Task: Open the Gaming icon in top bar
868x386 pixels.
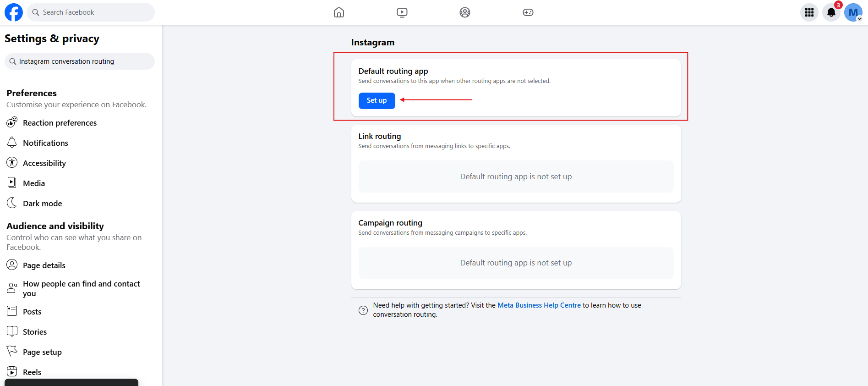Action: [x=528, y=12]
